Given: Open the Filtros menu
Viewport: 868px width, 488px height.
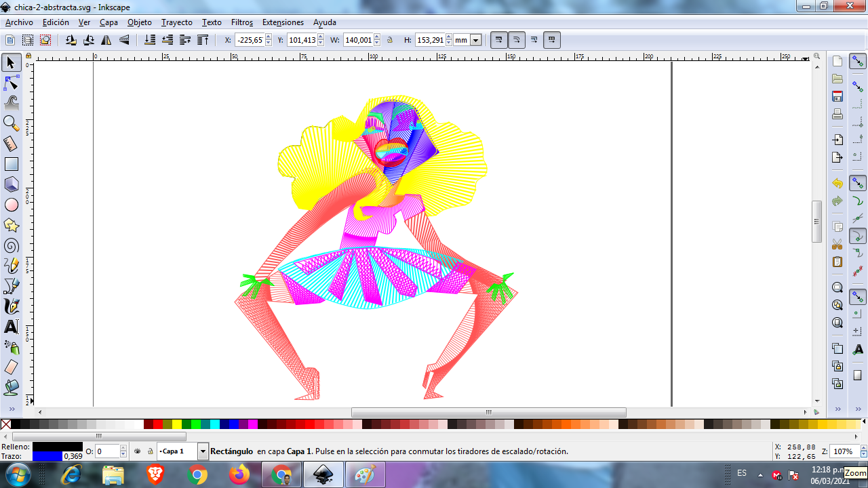Looking at the screenshot, I should pyautogui.click(x=242, y=22).
